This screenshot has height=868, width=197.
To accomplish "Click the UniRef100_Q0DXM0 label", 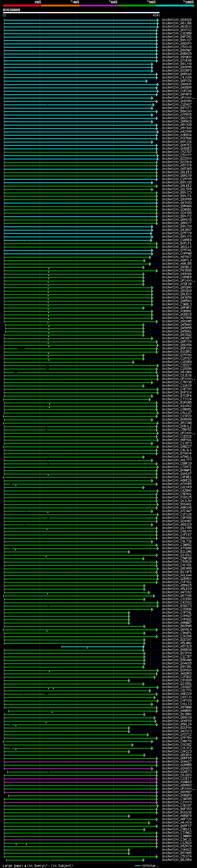I will click(x=176, y=101).
